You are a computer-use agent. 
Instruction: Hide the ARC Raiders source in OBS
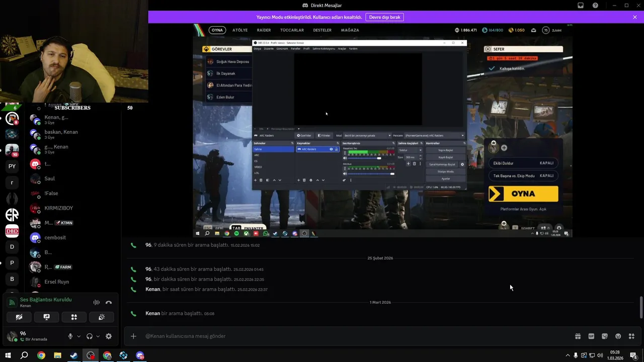click(x=331, y=149)
